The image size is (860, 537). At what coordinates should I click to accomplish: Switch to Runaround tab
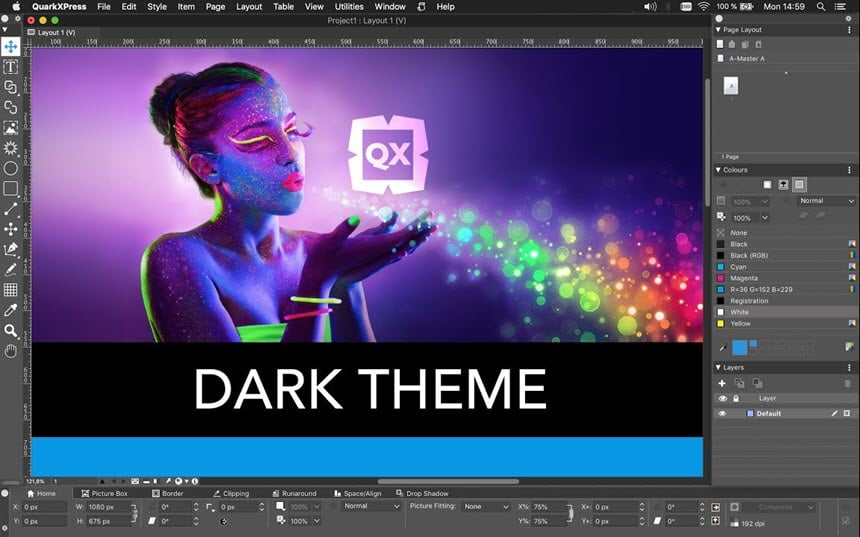pyautogui.click(x=295, y=493)
